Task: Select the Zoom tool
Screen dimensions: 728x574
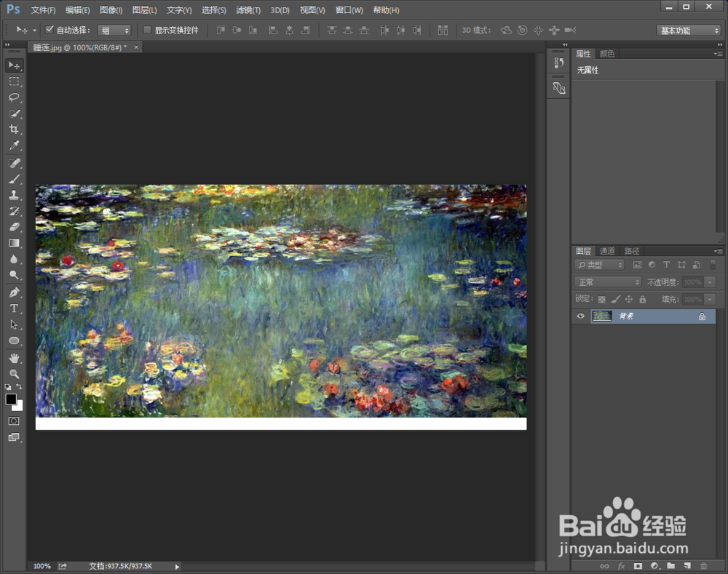Action: tap(14, 373)
